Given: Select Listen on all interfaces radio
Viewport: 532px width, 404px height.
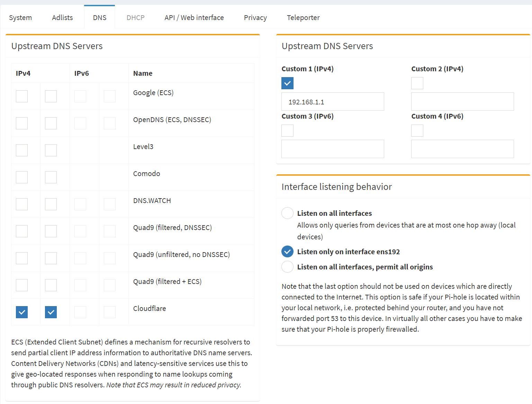Looking at the screenshot, I should click(287, 213).
